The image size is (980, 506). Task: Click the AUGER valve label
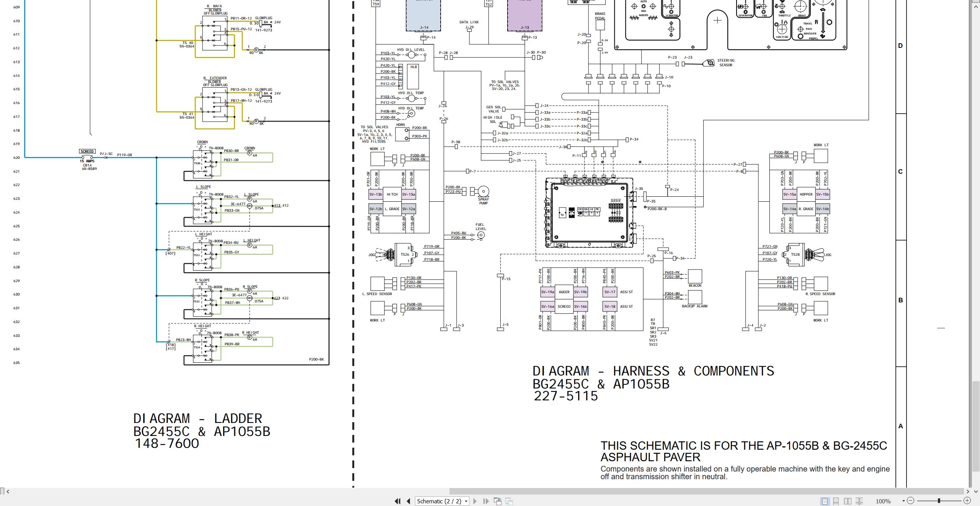coord(564,292)
